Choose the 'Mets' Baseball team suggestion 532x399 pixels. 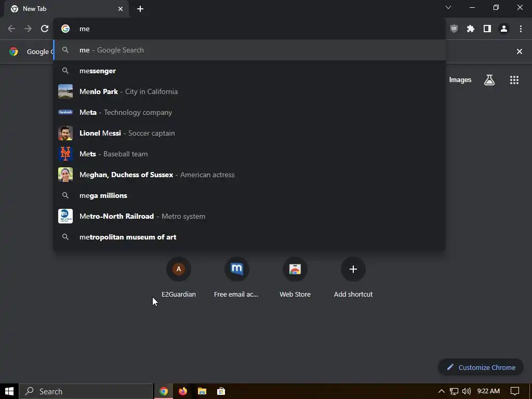coord(249,154)
